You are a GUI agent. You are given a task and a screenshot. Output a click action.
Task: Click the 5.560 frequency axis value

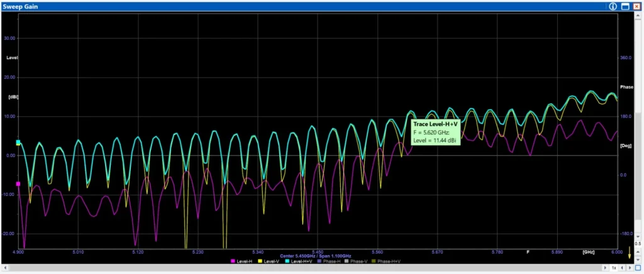pos(377,252)
